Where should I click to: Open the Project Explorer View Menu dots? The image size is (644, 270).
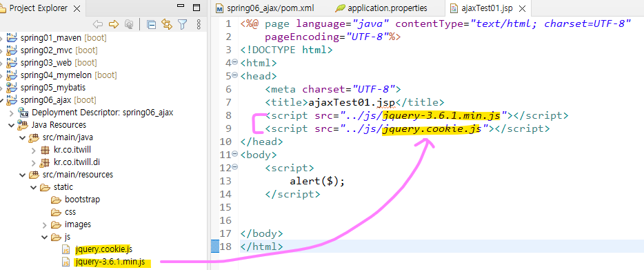[x=199, y=25]
